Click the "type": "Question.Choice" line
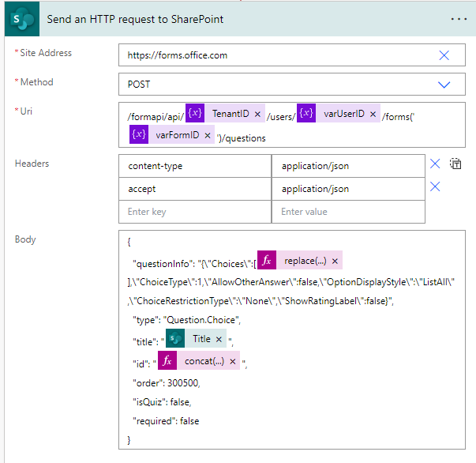476x463 pixels. (187, 320)
